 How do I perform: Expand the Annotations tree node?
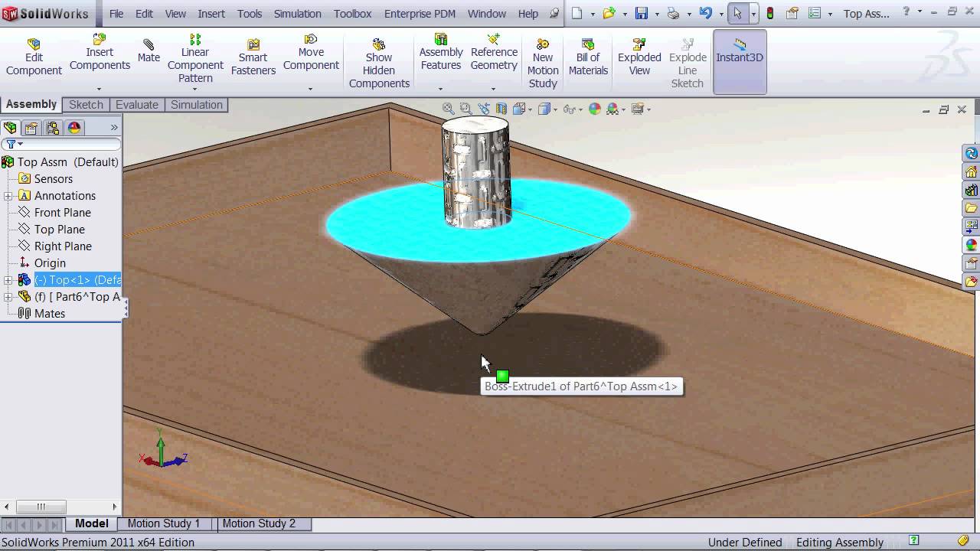pyautogui.click(x=8, y=196)
